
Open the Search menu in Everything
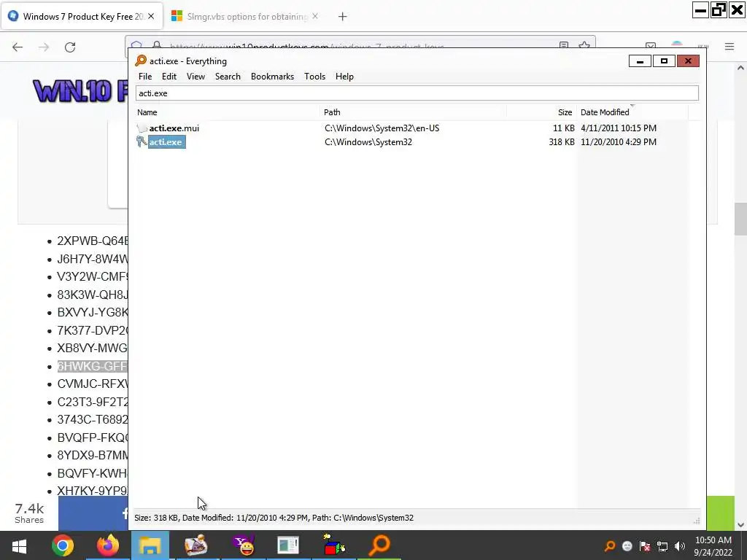(228, 77)
